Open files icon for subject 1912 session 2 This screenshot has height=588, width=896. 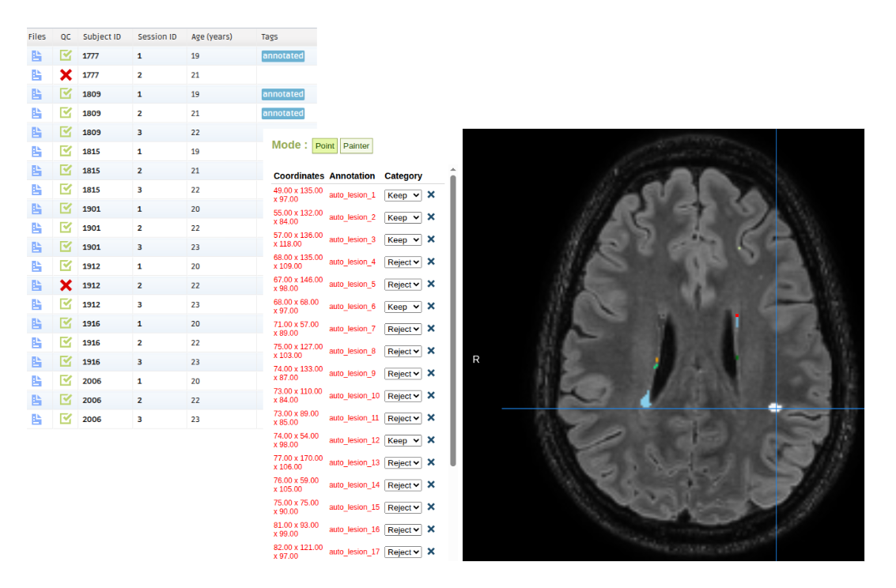coord(36,285)
